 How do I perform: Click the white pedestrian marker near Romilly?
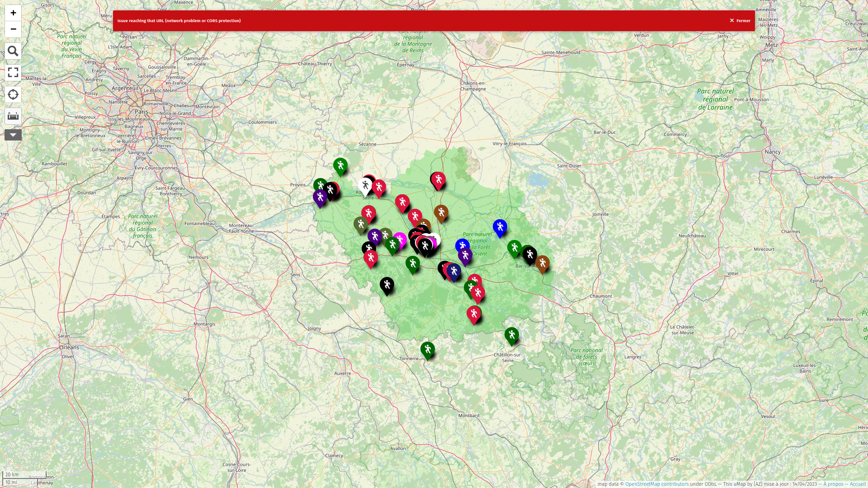click(365, 185)
